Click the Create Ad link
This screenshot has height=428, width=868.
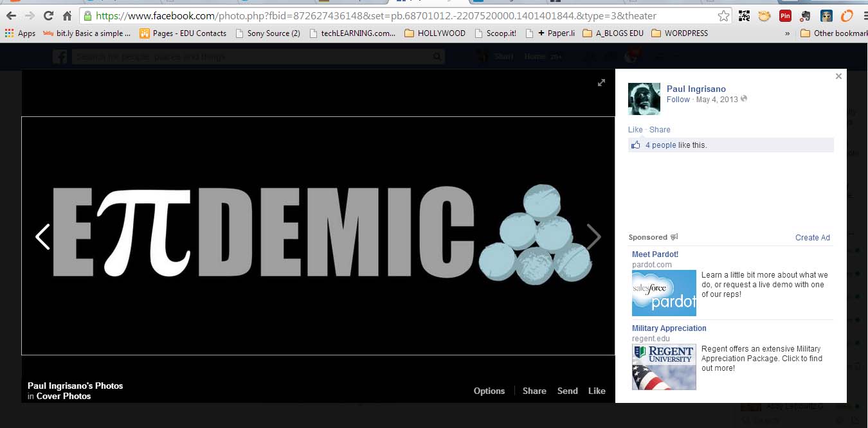click(812, 237)
